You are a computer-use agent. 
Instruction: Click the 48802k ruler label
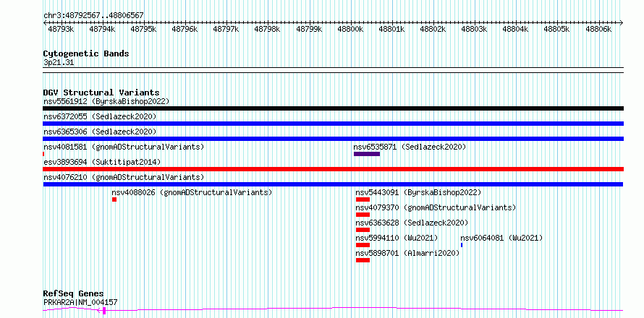[433, 30]
